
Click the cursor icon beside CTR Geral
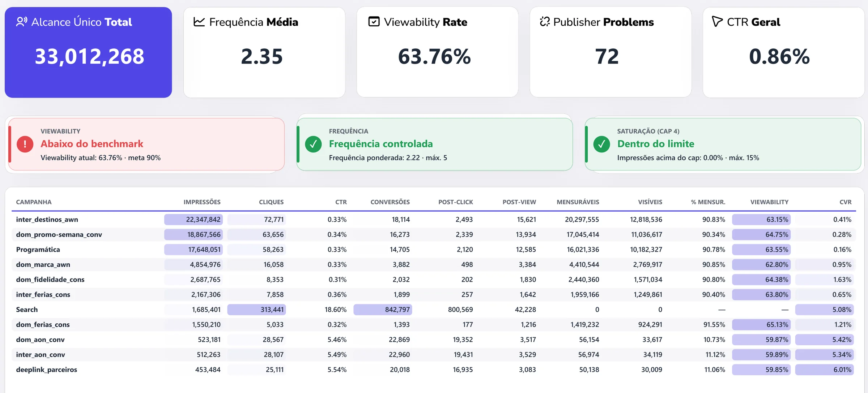pos(717,21)
